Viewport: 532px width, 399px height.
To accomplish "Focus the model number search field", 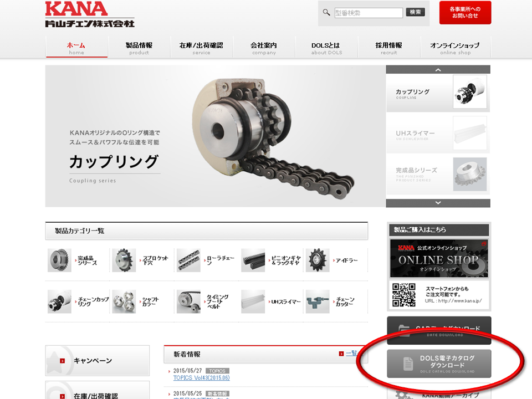I will click(x=369, y=13).
